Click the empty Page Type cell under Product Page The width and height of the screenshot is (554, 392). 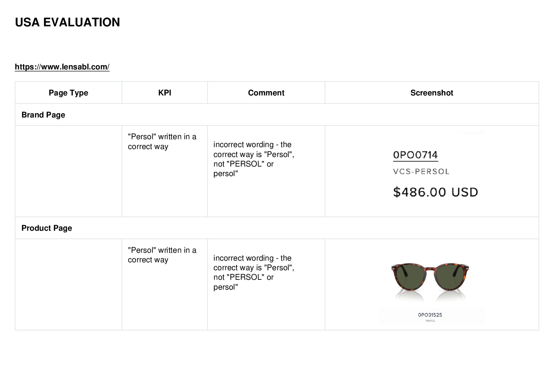coord(68,284)
